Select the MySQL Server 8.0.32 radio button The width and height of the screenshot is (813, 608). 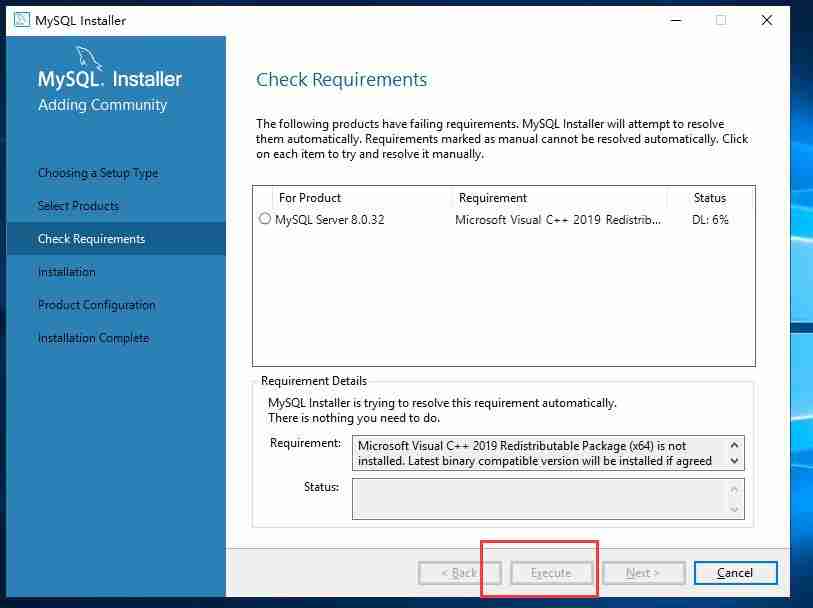264,218
